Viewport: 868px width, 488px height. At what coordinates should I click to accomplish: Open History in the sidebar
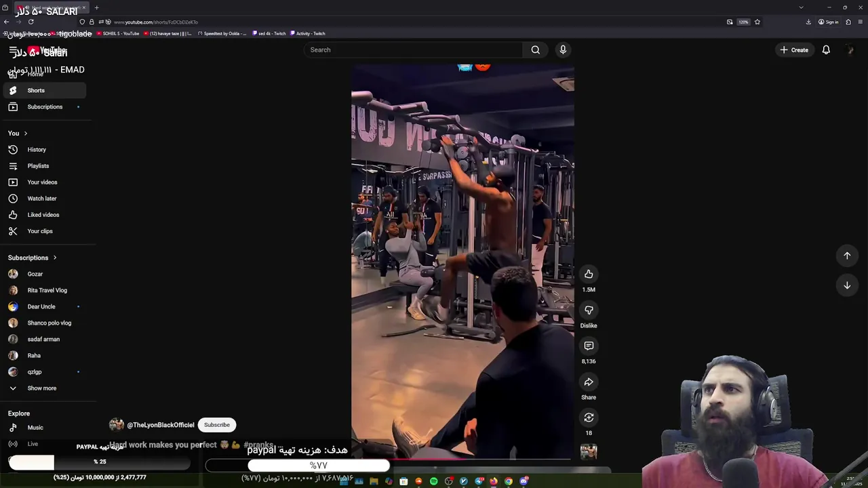45,150
